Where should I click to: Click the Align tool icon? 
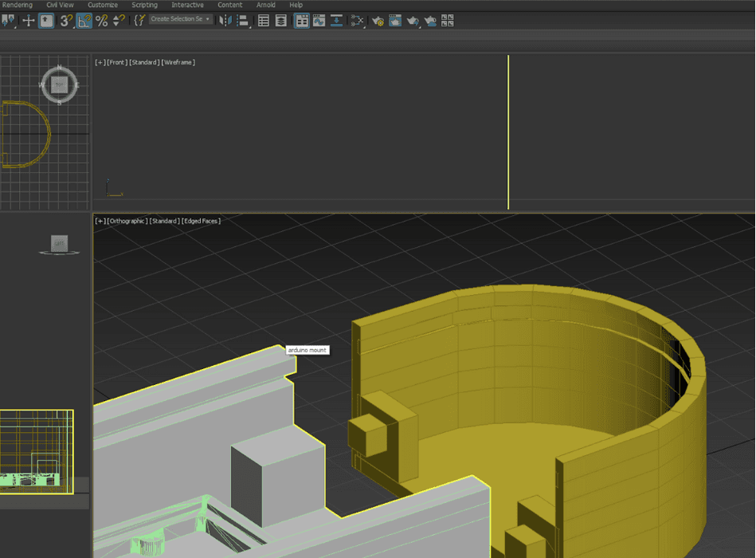coord(242,21)
